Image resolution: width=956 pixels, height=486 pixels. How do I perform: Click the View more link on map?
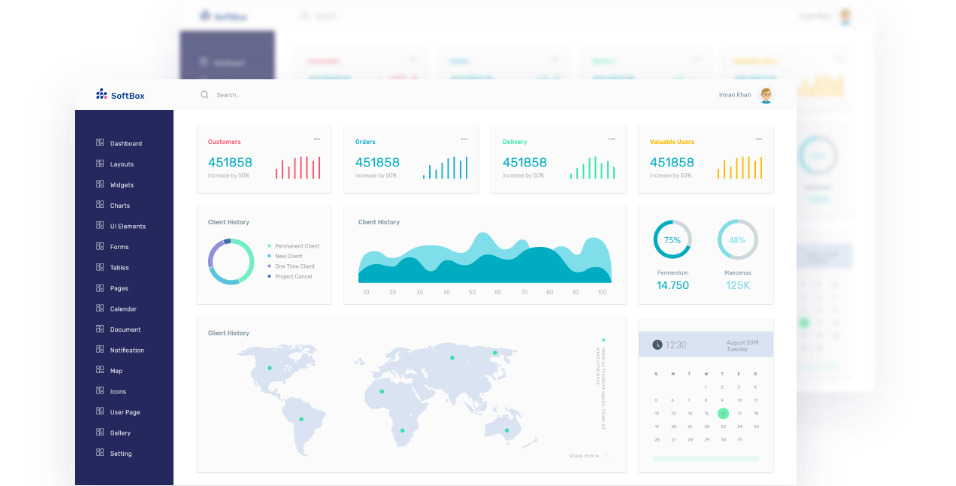coord(584,456)
